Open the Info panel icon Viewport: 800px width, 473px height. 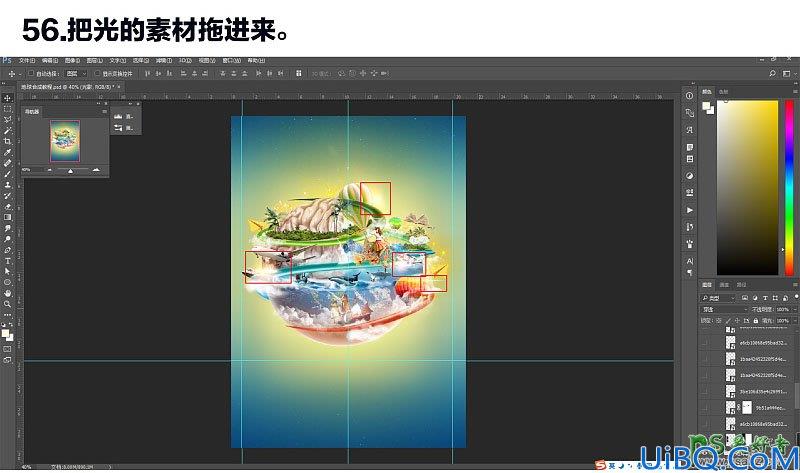click(689, 95)
